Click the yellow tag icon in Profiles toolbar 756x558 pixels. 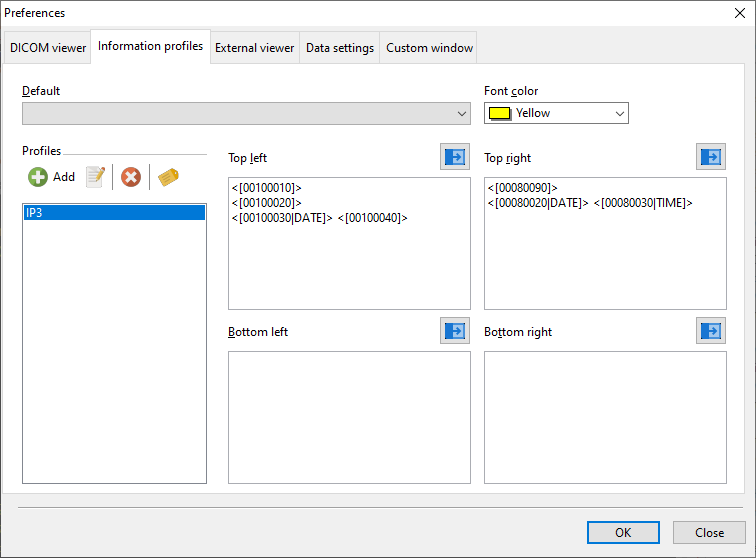click(x=168, y=177)
